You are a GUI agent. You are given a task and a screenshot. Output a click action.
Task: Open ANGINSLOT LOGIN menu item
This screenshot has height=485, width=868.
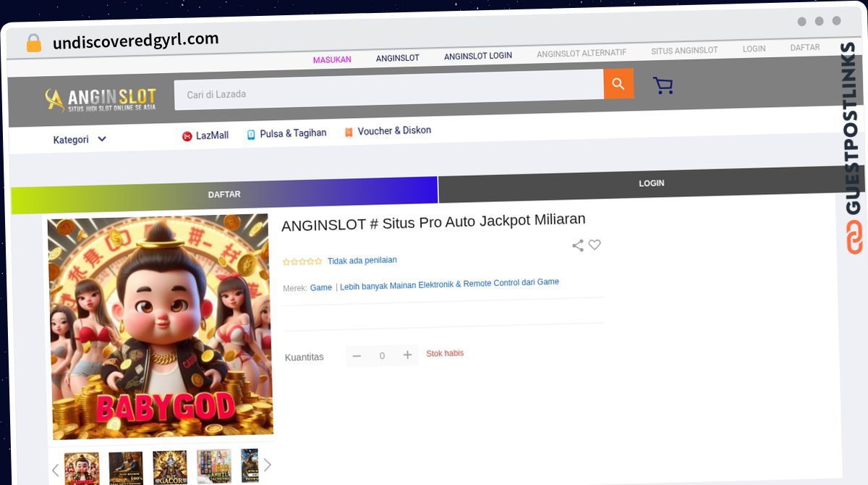[x=478, y=56]
